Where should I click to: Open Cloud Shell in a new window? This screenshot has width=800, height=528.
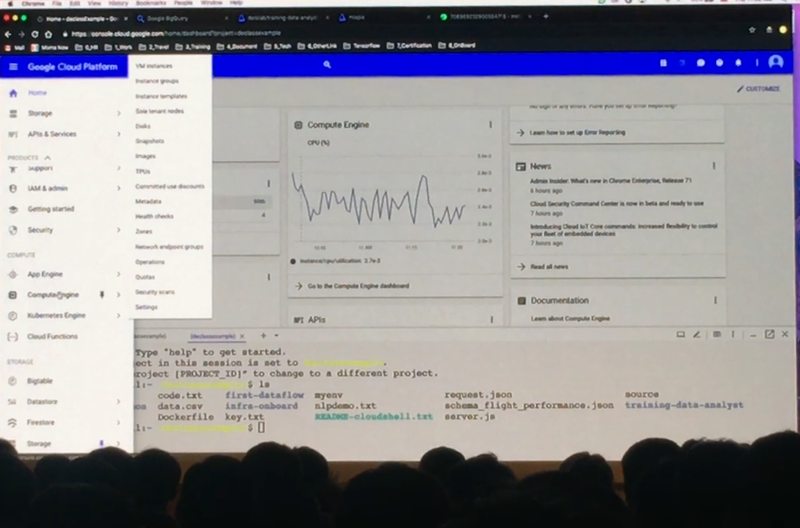click(x=769, y=334)
